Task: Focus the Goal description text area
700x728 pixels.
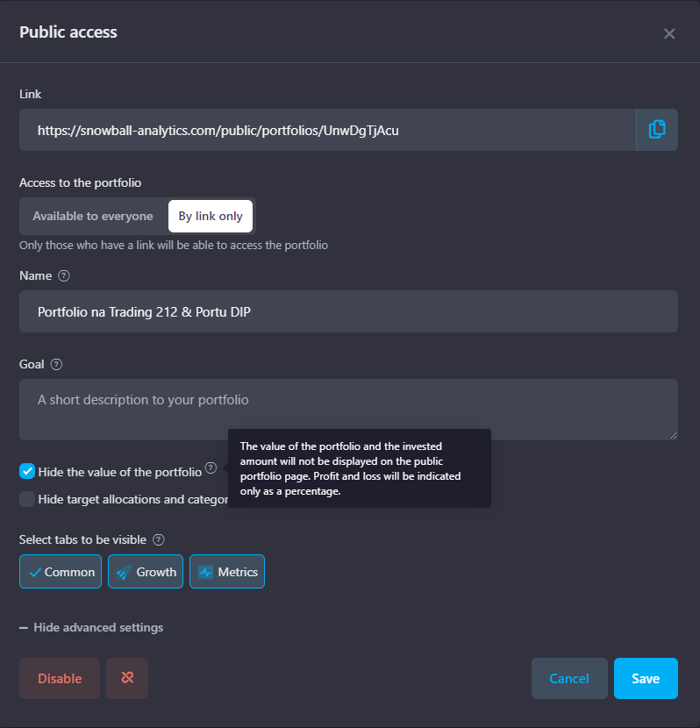Action: click(348, 409)
